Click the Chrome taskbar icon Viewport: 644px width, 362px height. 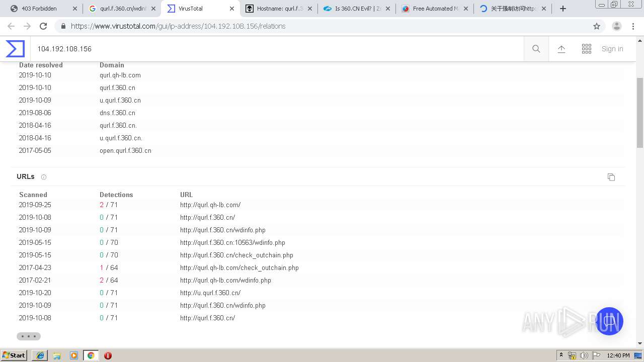pyautogui.click(x=91, y=355)
